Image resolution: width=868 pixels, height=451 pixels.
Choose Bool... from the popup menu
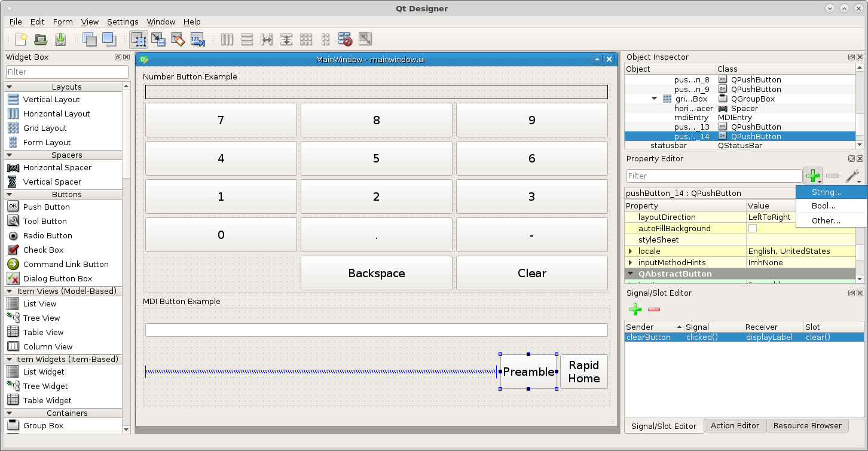click(x=832, y=205)
